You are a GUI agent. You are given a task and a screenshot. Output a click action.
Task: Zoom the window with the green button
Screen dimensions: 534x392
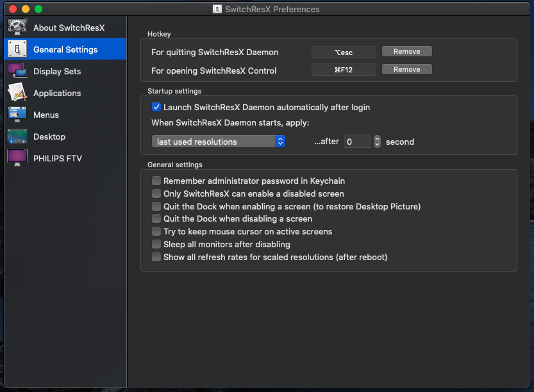coord(38,9)
